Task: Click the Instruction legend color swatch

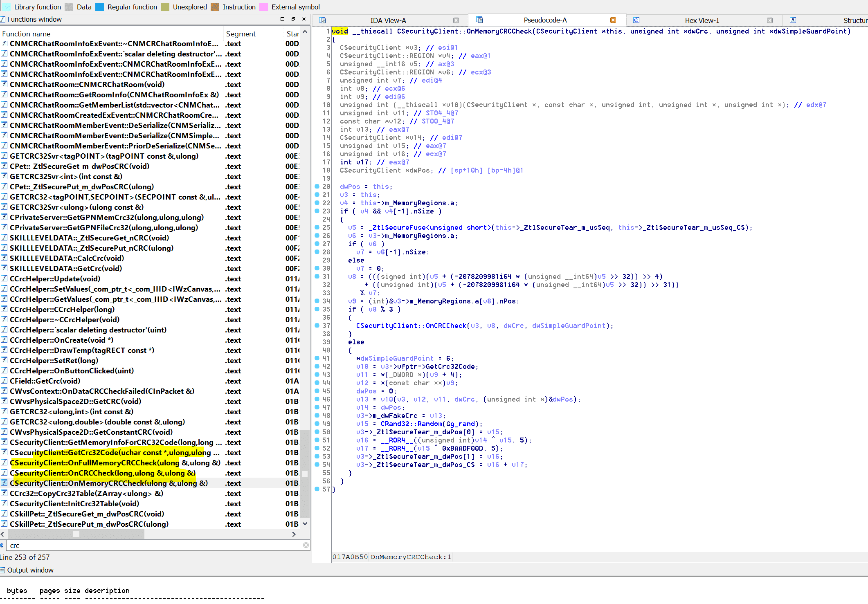Action: (215, 7)
